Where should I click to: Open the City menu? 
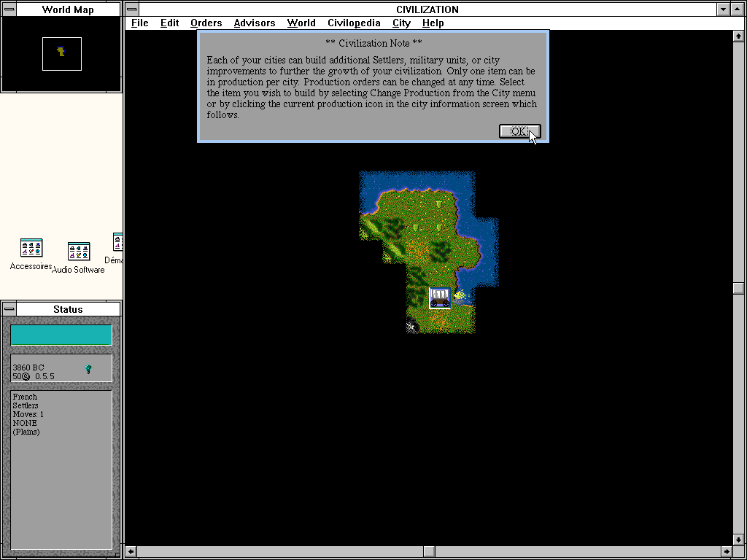401,23
